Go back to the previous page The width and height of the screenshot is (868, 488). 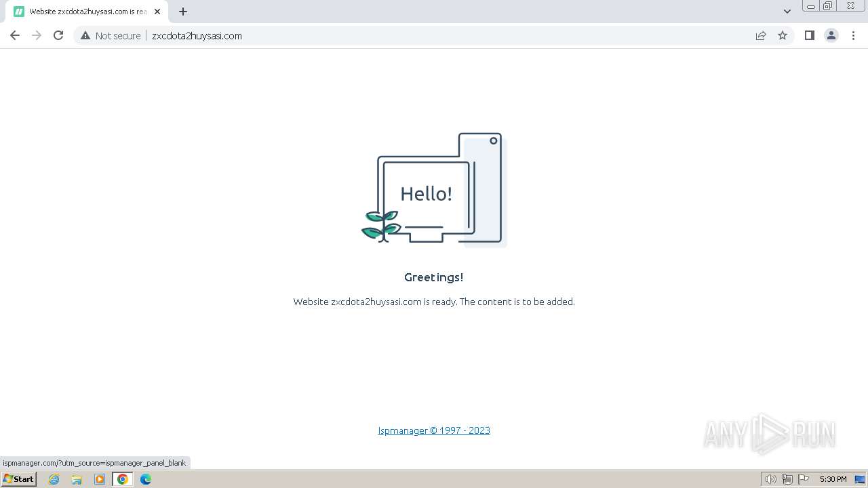click(15, 35)
